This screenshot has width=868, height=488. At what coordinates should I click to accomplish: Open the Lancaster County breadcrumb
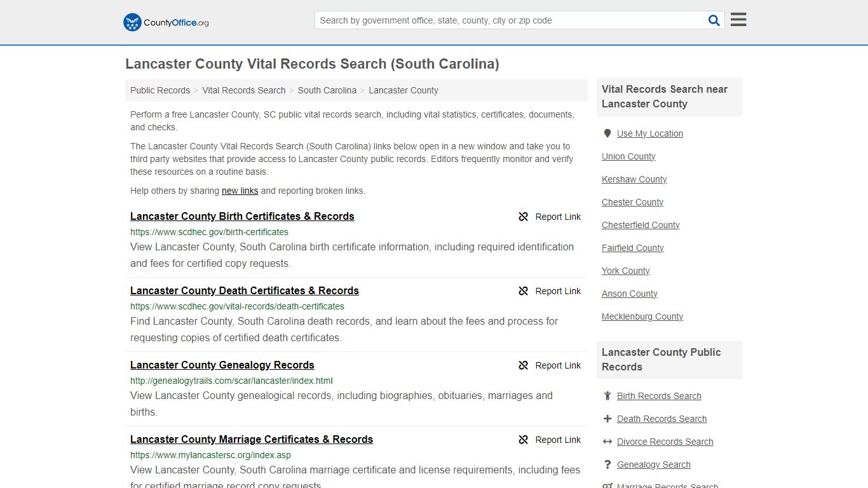coord(403,90)
